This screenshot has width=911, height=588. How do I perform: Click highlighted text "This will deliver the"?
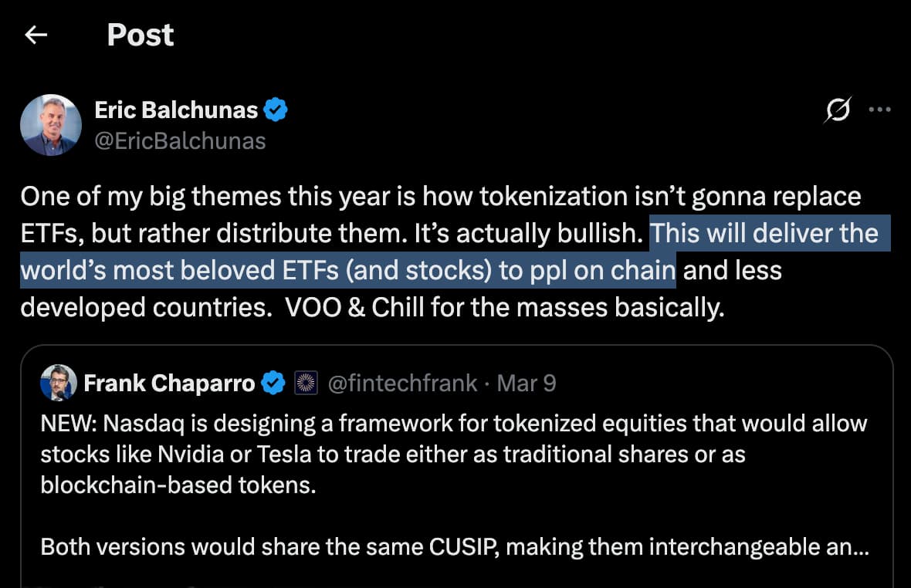point(765,233)
